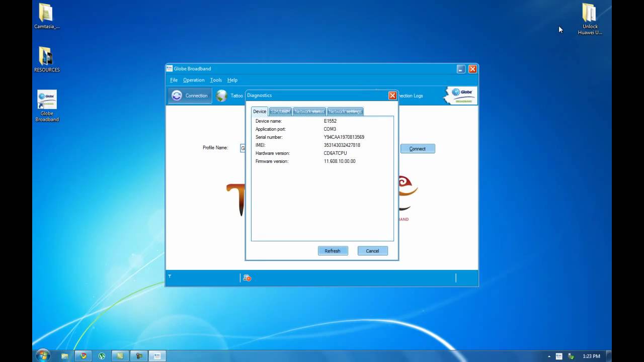Open the yellow sticky note taskbar app
The width and height of the screenshot is (644, 362).
[x=120, y=356]
